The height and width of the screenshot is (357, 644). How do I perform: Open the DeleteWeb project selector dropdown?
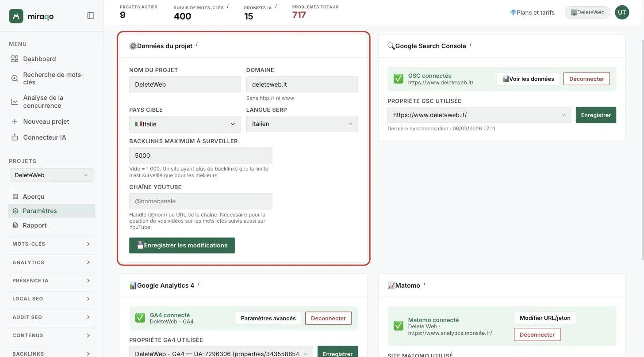(52, 175)
